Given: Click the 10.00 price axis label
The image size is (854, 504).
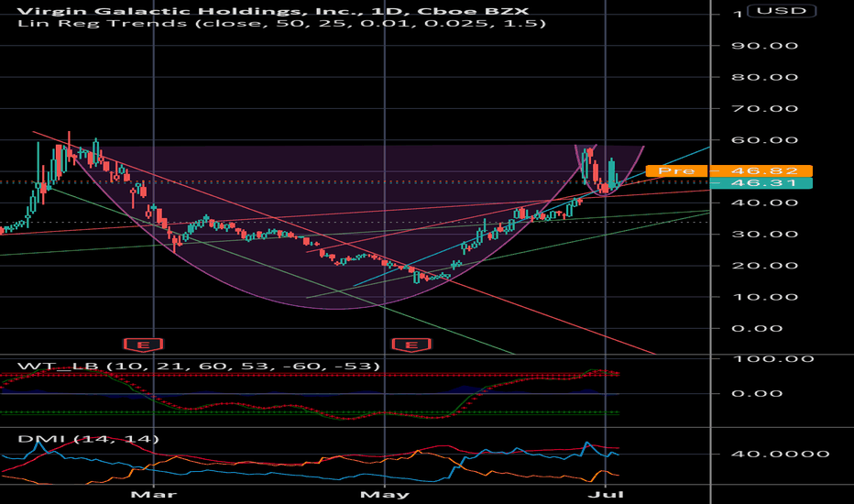Looking at the screenshot, I should (x=765, y=297).
